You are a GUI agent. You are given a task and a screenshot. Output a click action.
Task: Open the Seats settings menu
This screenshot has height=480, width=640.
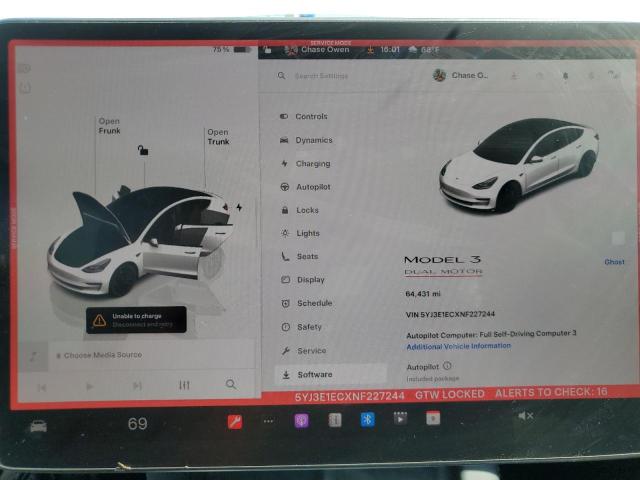(300, 256)
